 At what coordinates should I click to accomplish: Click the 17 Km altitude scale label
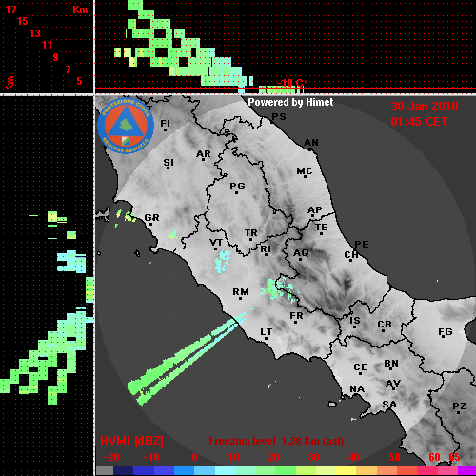point(11,10)
